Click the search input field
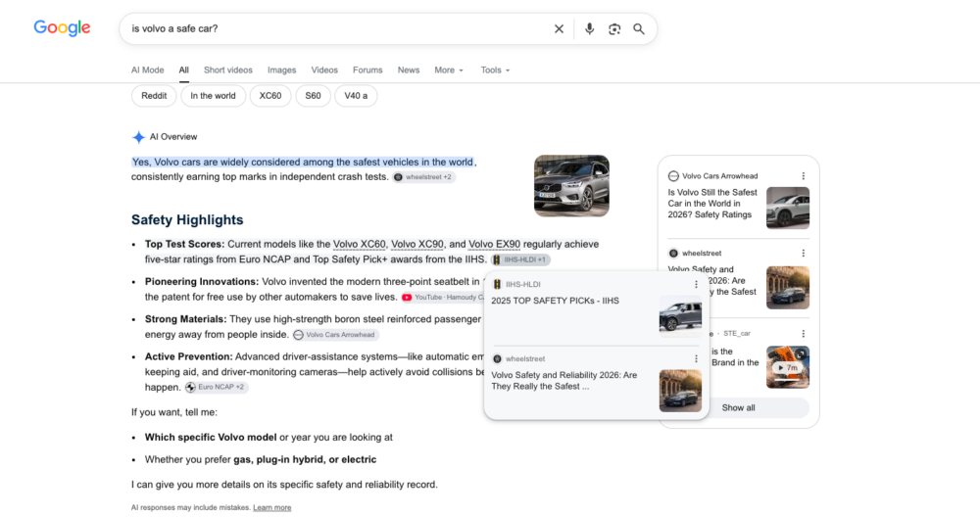This screenshot has height=517, width=980. pyautogui.click(x=337, y=28)
